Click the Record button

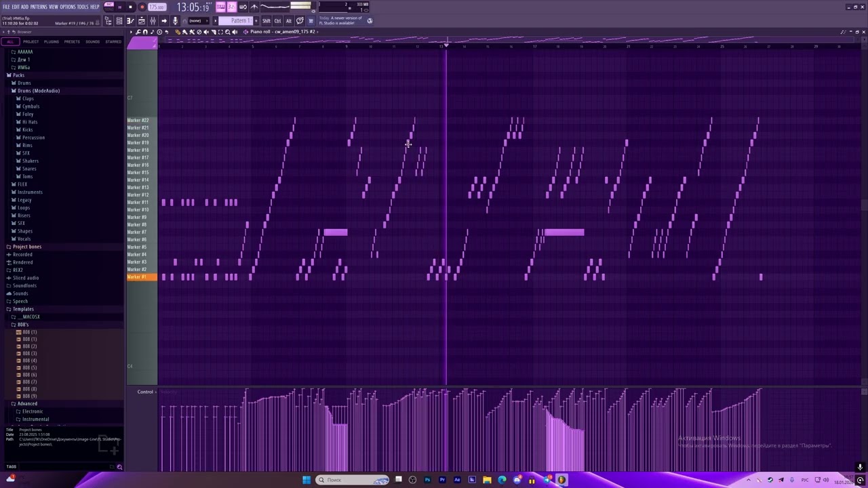[x=142, y=7]
